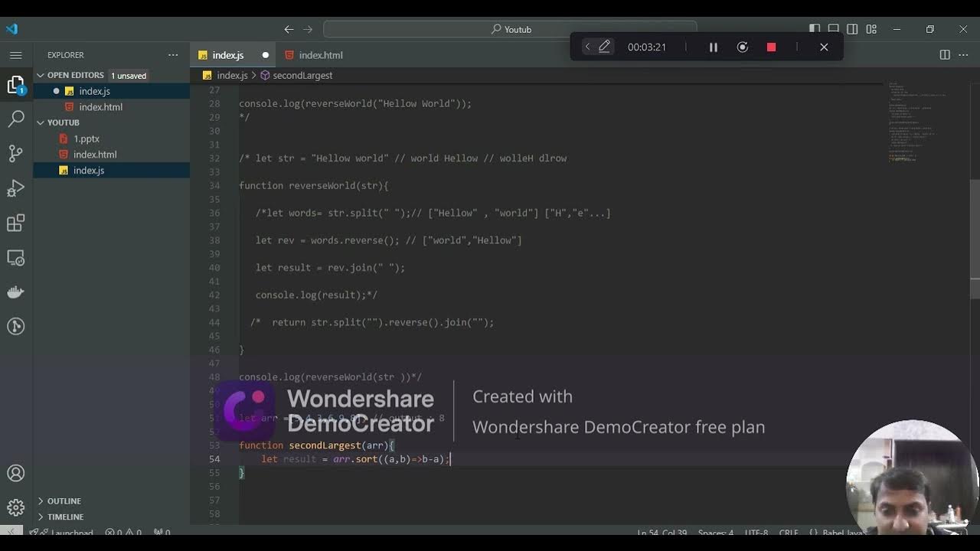
Task: Go back with the left arrow
Action: 289,29
